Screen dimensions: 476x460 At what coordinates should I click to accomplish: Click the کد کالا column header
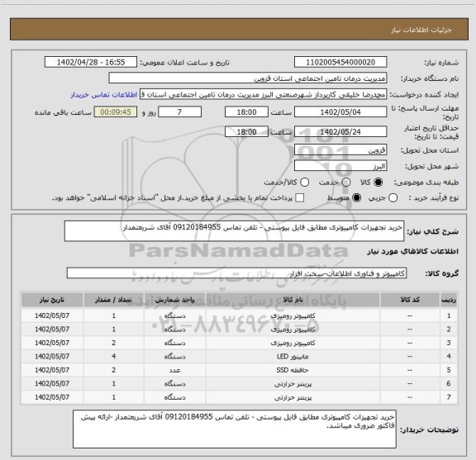tap(410, 300)
